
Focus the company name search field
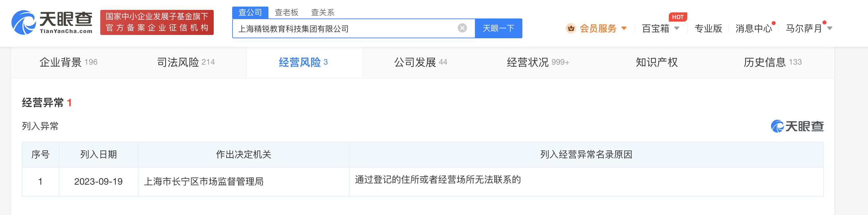click(345, 28)
